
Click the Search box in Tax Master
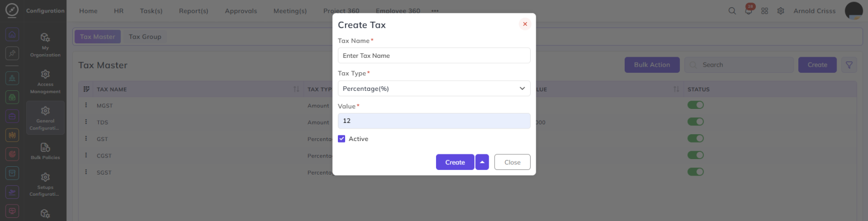point(739,65)
